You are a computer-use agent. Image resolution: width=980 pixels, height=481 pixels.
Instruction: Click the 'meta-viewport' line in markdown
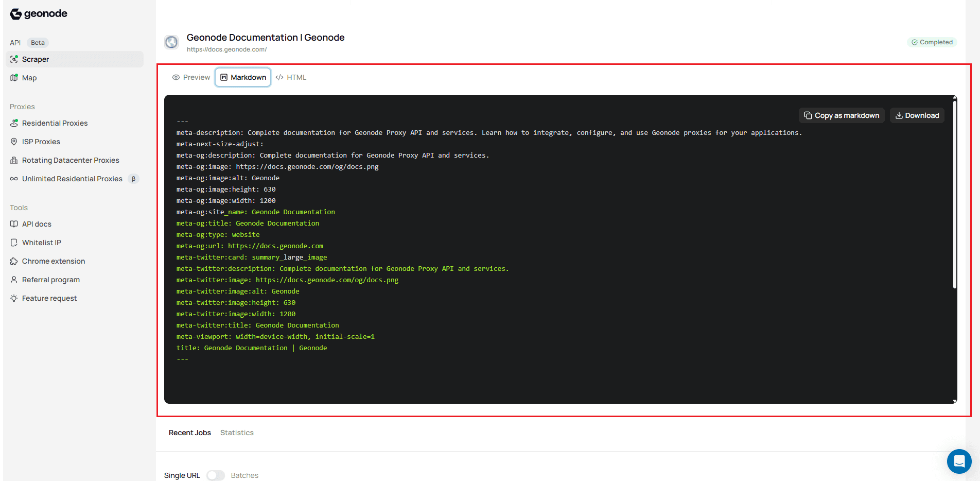[x=275, y=337]
